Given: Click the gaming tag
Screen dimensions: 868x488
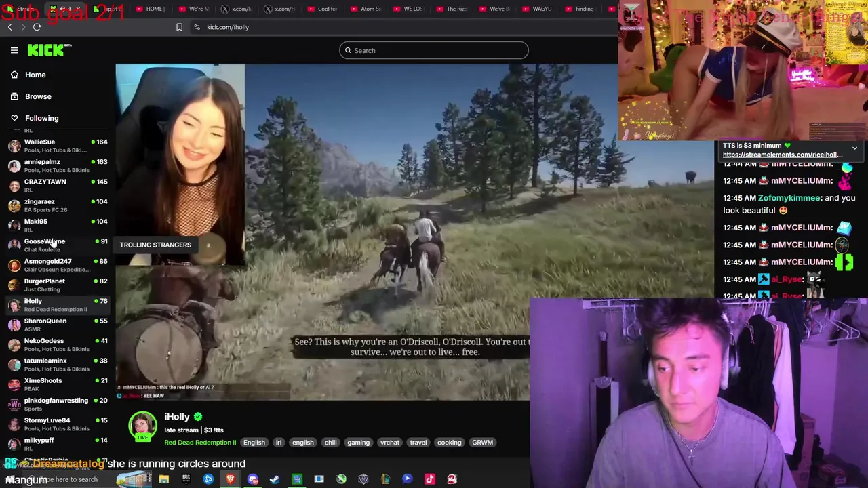Looking at the screenshot, I should pos(358,443).
